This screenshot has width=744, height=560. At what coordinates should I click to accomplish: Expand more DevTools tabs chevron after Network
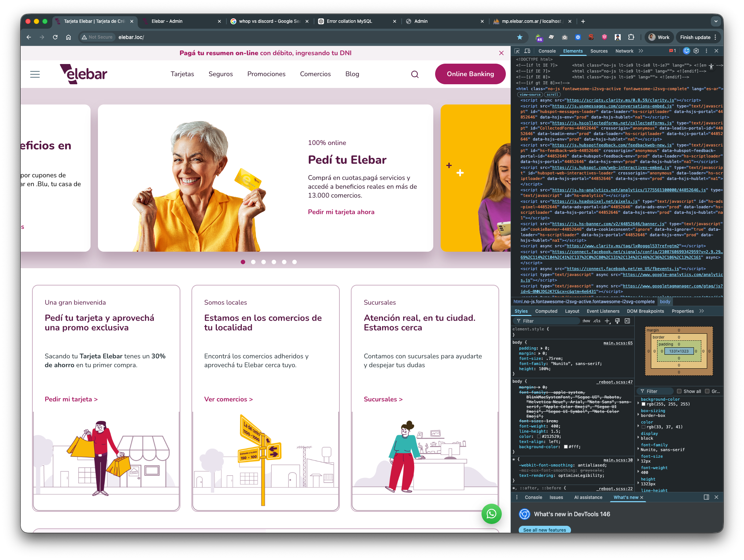tap(641, 51)
